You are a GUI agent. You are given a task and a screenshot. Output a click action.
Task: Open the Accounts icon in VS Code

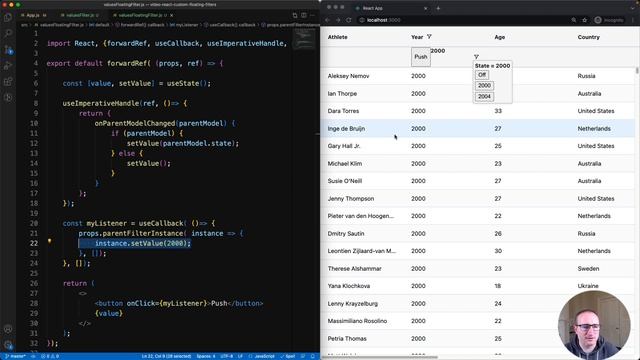pyautogui.click(x=8, y=329)
